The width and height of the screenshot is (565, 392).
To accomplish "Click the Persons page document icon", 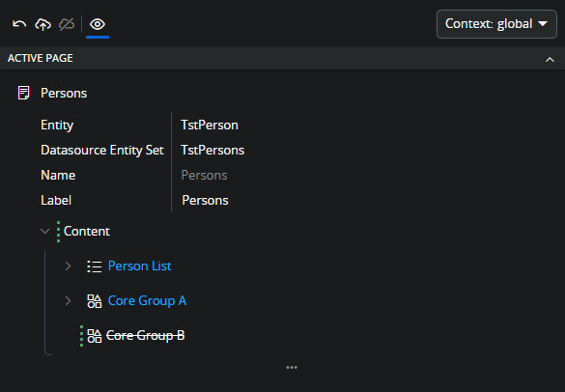I will [24, 93].
